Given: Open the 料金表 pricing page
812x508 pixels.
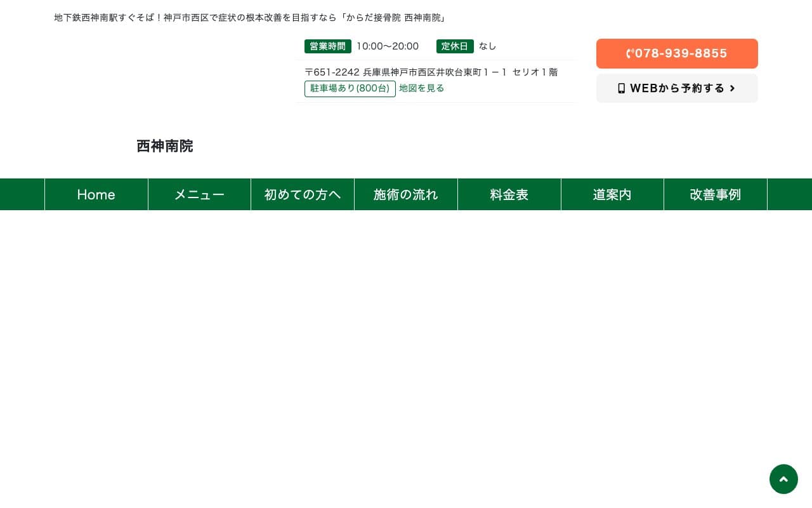Looking at the screenshot, I should point(509,194).
